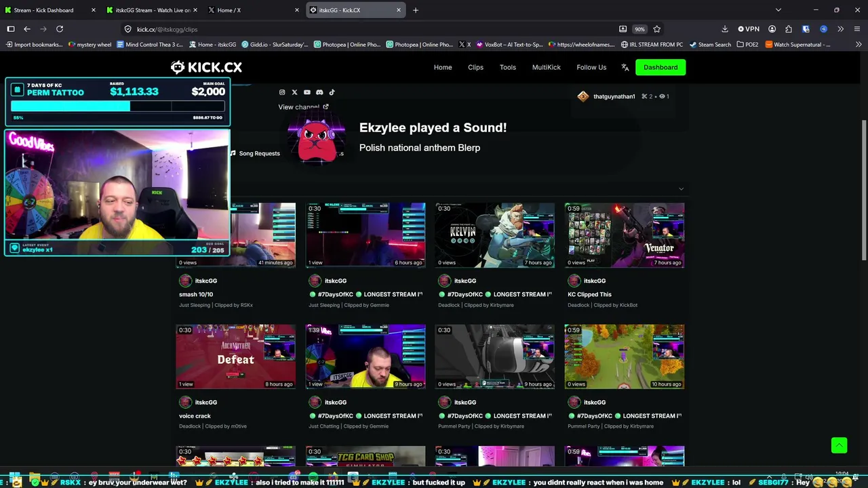868x488 pixels.
Task: Click the browser page vertical scrollbar
Action: coord(863,190)
